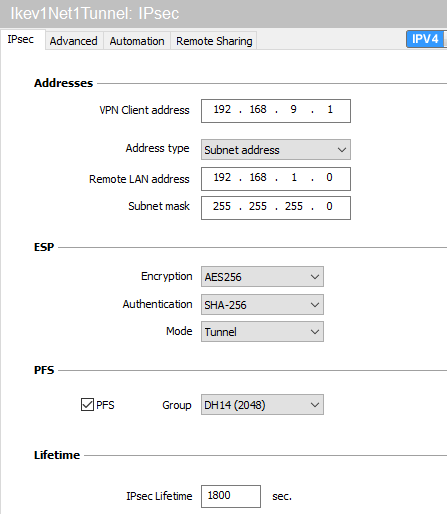This screenshot has width=447, height=514.
Task: Click first octet of VPN Client address
Action: (x=222, y=110)
